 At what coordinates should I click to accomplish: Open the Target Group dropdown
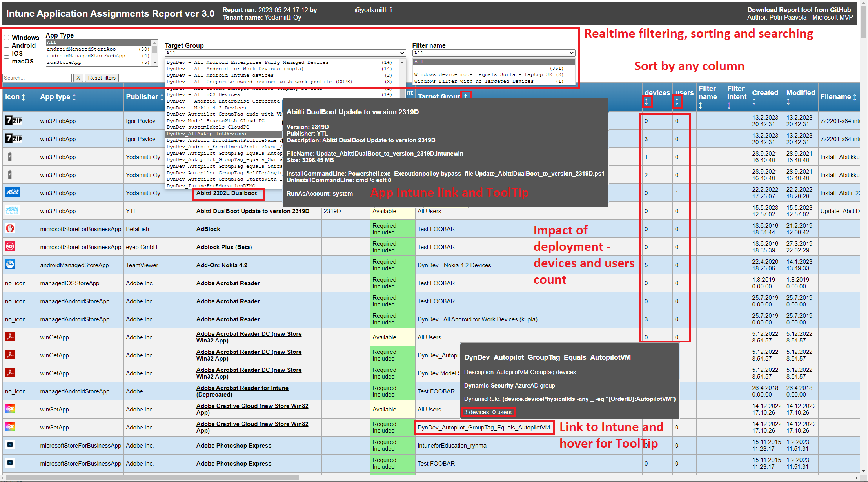pos(285,53)
